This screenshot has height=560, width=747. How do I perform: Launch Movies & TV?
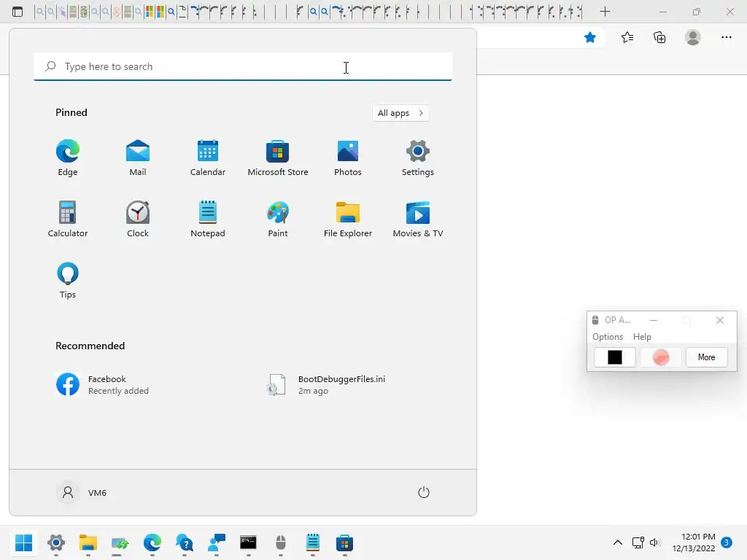point(418,219)
